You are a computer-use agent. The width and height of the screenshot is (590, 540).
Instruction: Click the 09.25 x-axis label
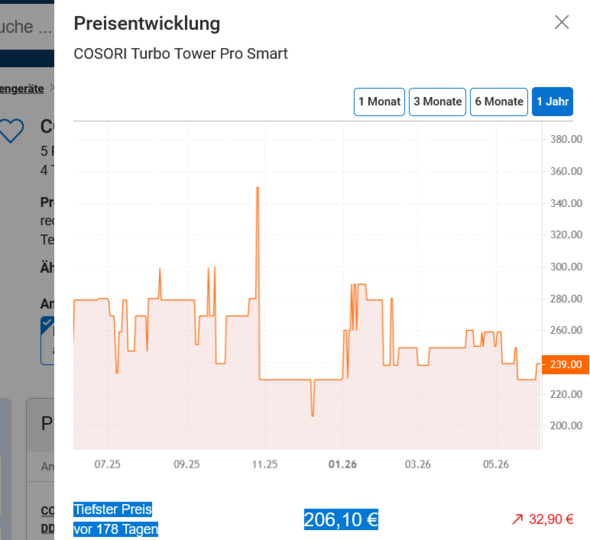(187, 464)
